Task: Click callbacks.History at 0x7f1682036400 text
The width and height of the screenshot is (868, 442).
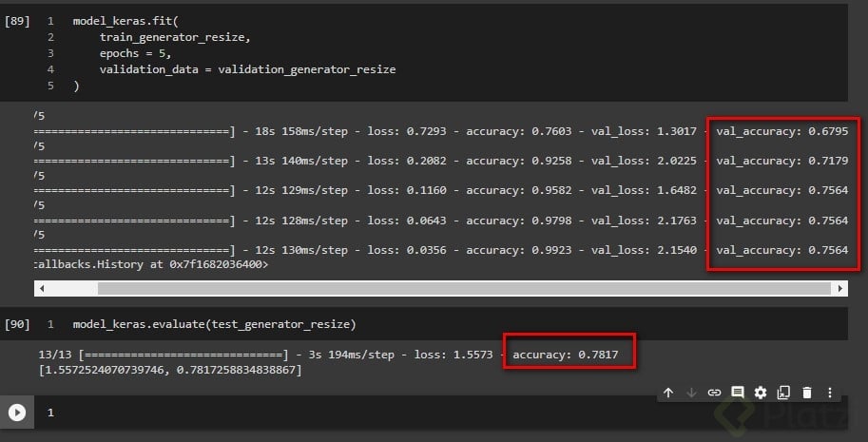Action: 151,264
